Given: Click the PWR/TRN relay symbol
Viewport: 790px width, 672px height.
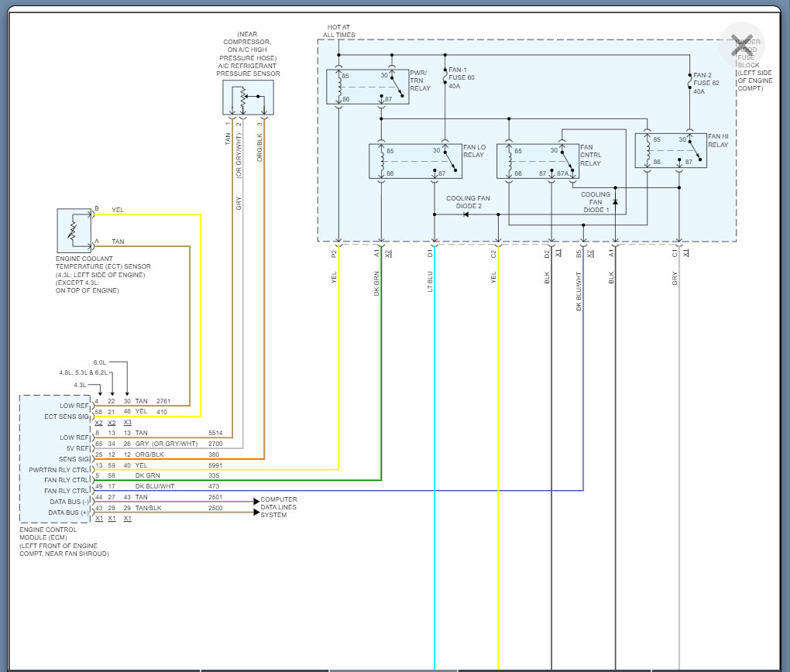Looking at the screenshot, I should (x=367, y=87).
